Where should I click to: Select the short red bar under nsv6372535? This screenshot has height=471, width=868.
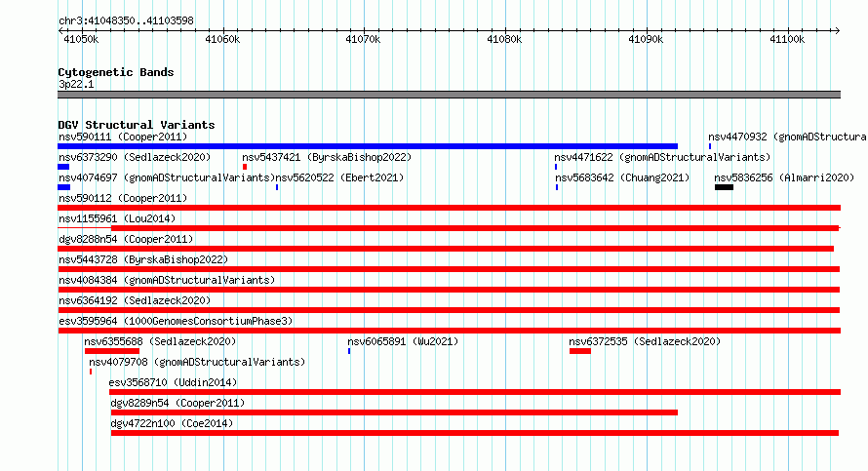click(x=580, y=351)
